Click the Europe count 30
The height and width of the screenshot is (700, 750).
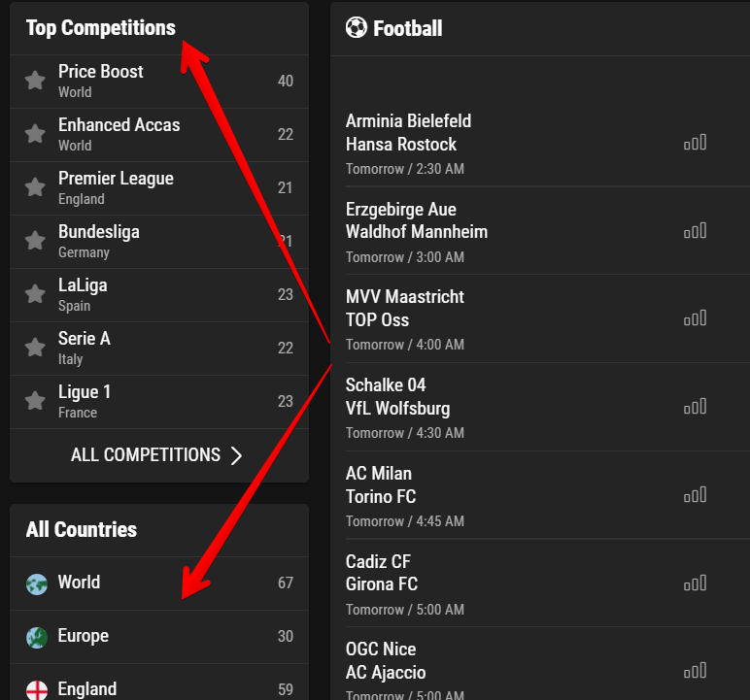coord(286,636)
